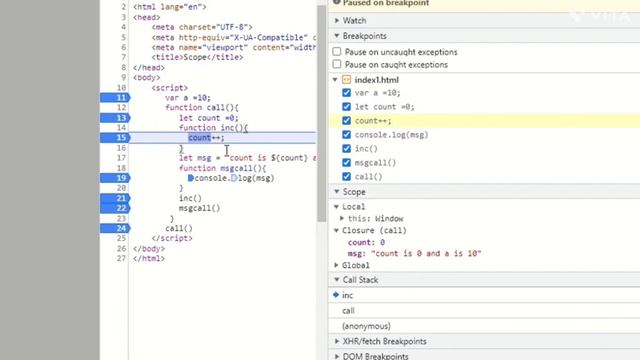Select the inc call stack frame
The width and height of the screenshot is (640, 360).
point(484,295)
